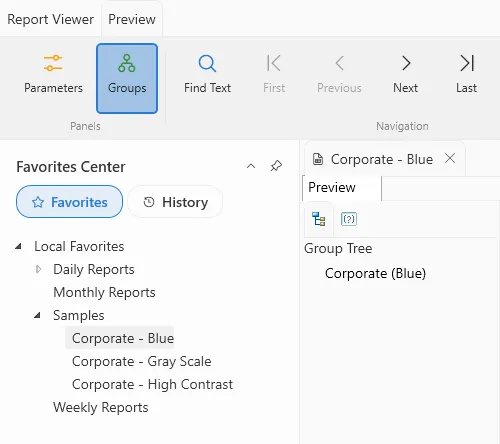Viewport: 500px width, 444px height.
Task: Toggle the Groups panel button
Action: [x=127, y=78]
